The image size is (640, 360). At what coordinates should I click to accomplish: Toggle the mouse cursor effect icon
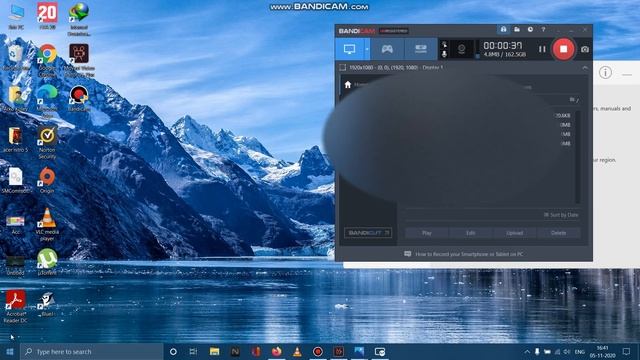[x=444, y=45]
